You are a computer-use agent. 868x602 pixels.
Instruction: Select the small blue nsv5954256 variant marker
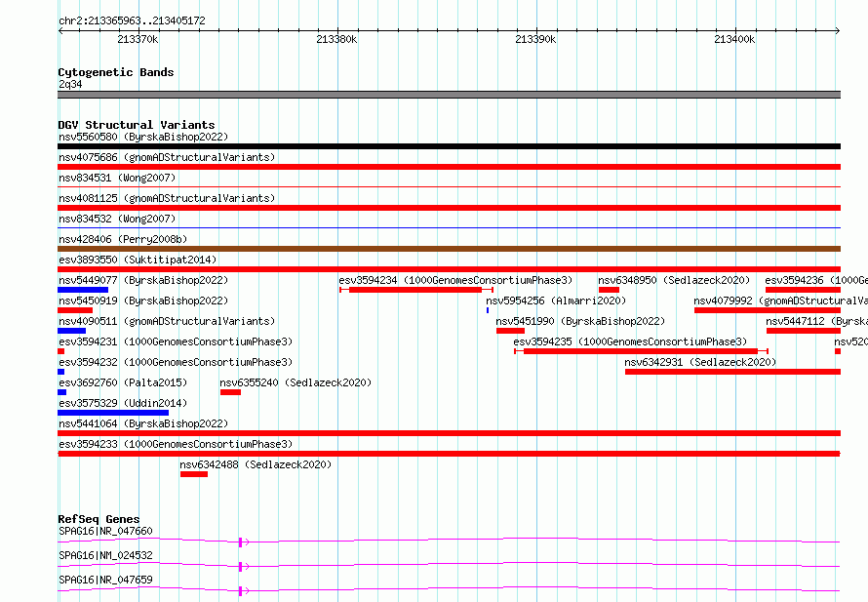point(488,310)
